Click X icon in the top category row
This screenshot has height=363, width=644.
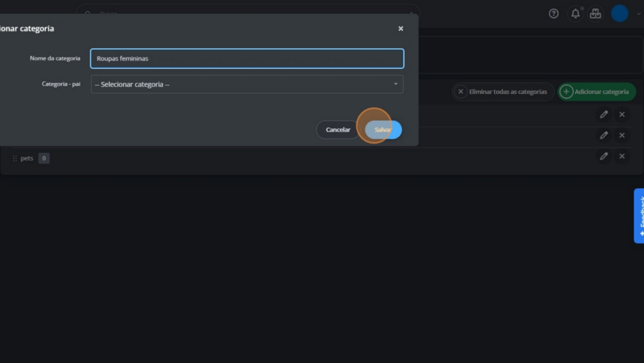click(x=622, y=114)
